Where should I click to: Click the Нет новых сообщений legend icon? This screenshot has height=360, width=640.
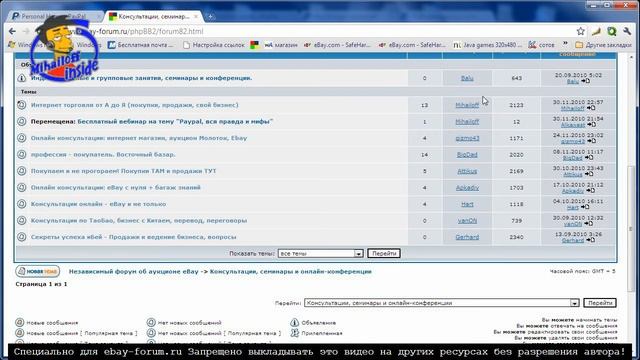pyautogui.click(x=151, y=322)
